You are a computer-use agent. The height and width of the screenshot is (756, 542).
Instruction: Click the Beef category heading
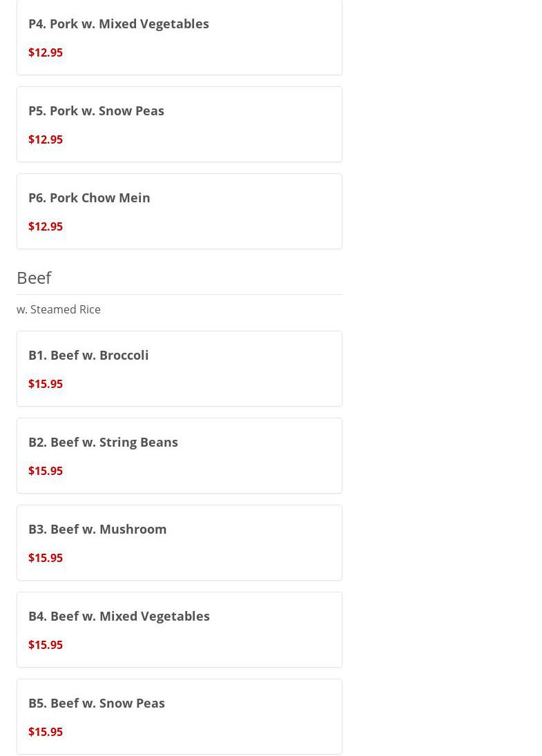coord(34,278)
